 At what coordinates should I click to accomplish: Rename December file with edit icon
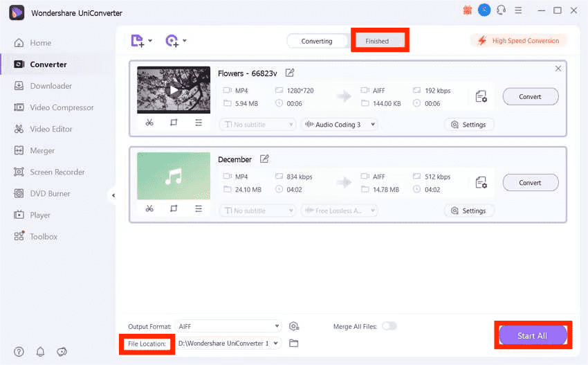click(264, 159)
